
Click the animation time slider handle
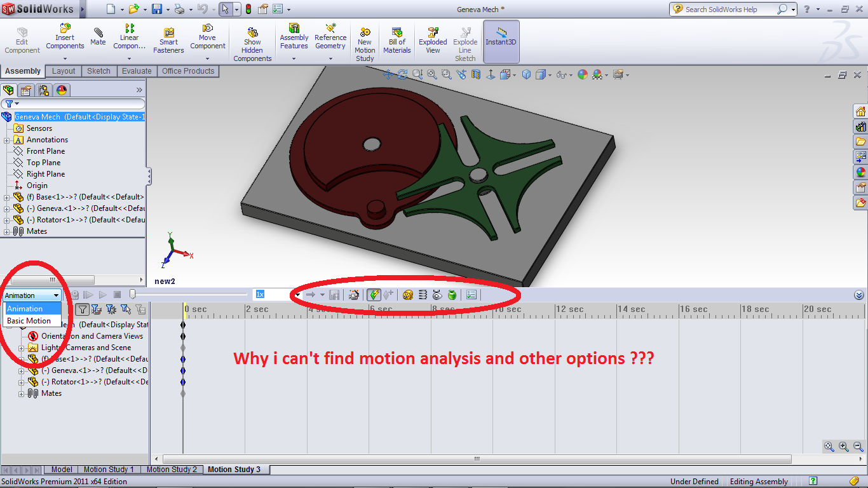click(132, 294)
